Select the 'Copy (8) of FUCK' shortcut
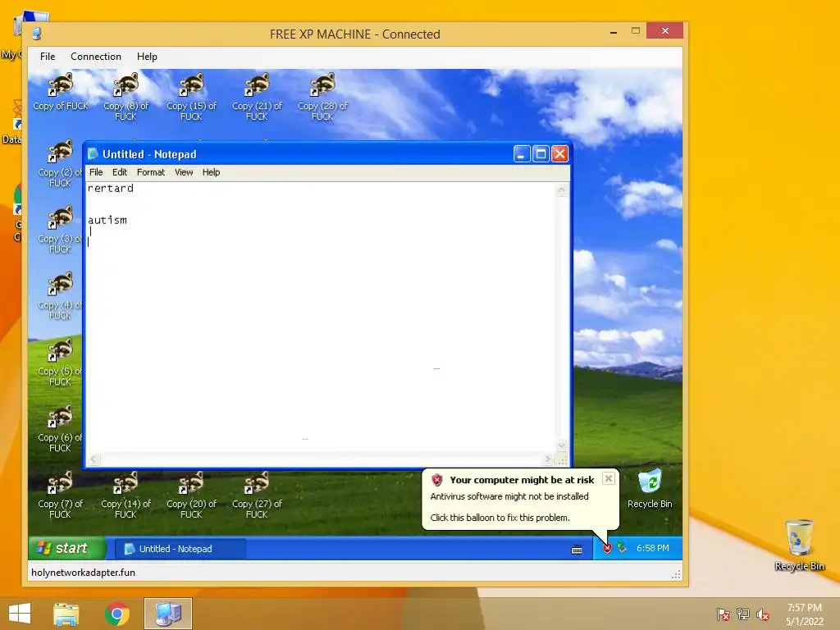 click(126, 97)
